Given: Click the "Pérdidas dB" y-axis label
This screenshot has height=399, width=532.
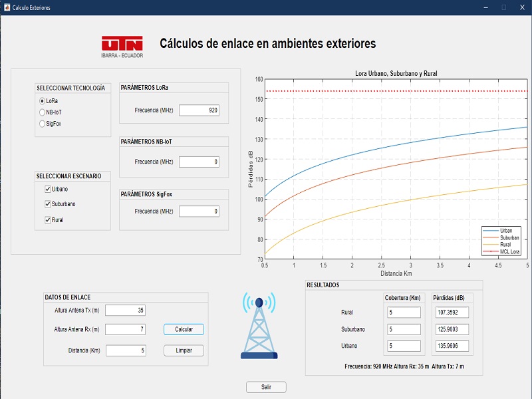Looking at the screenshot, I should click(x=251, y=169).
